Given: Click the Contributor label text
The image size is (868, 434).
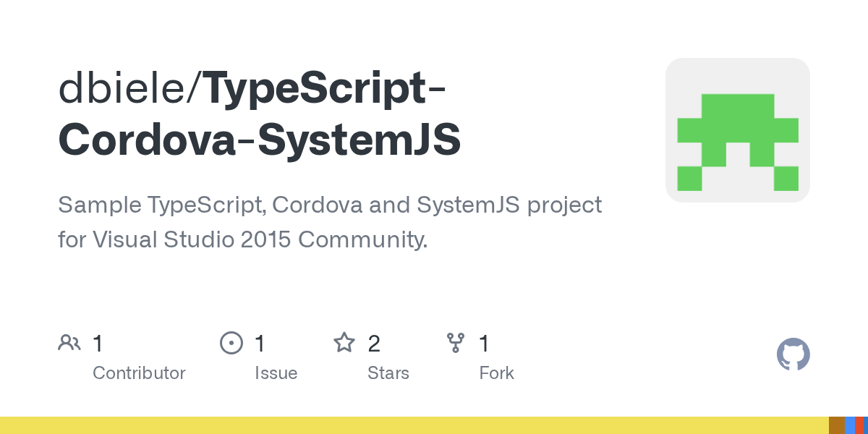Looking at the screenshot, I should click(x=139, y=373).
